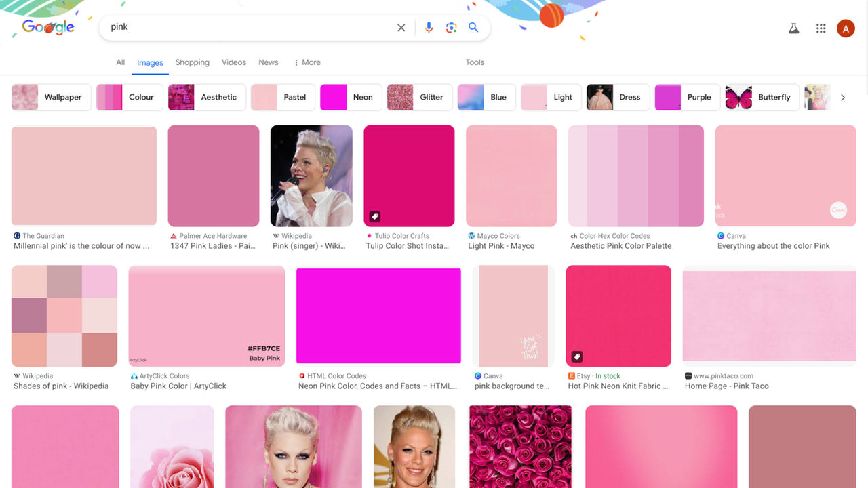Open Google Lens camera search
This screenshot has height=488, width=868.
451,28
